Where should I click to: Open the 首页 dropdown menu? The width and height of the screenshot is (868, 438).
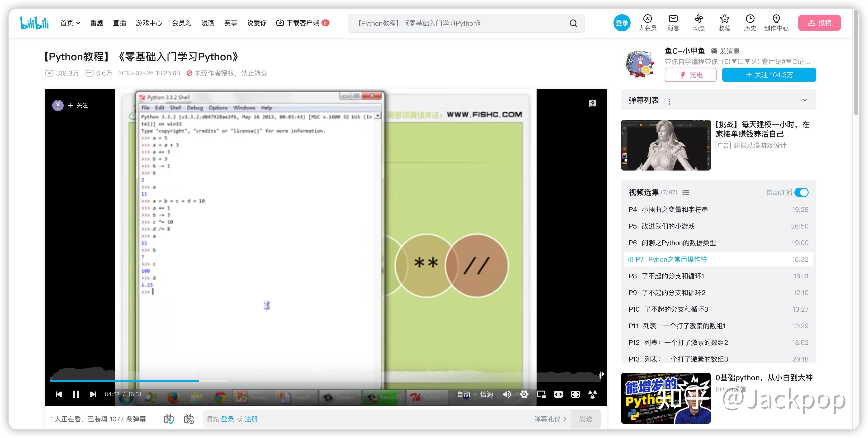click(70, 23)
